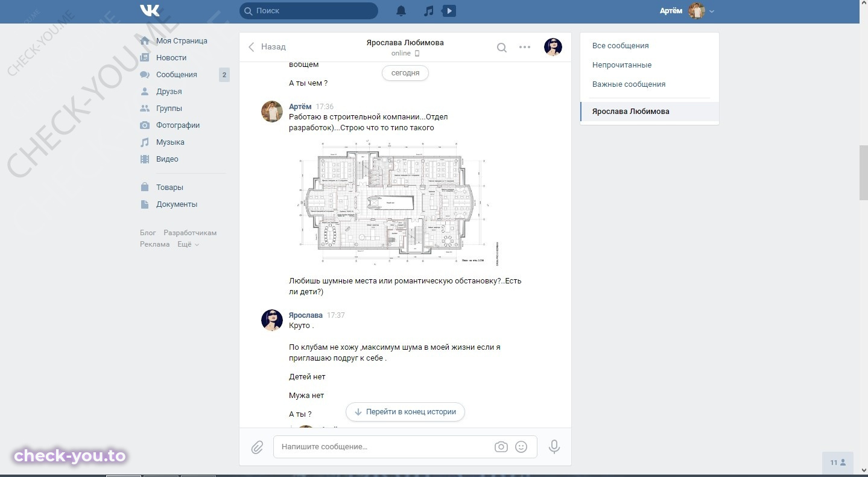This screenshot has height=477, width=868.
Task: Open Видео in the sidebar
Action: 167,159
